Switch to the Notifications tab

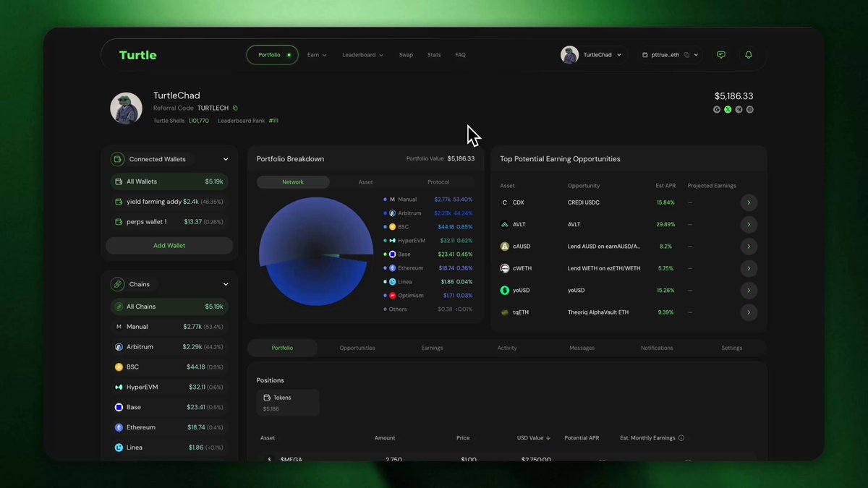click(657, 348)
